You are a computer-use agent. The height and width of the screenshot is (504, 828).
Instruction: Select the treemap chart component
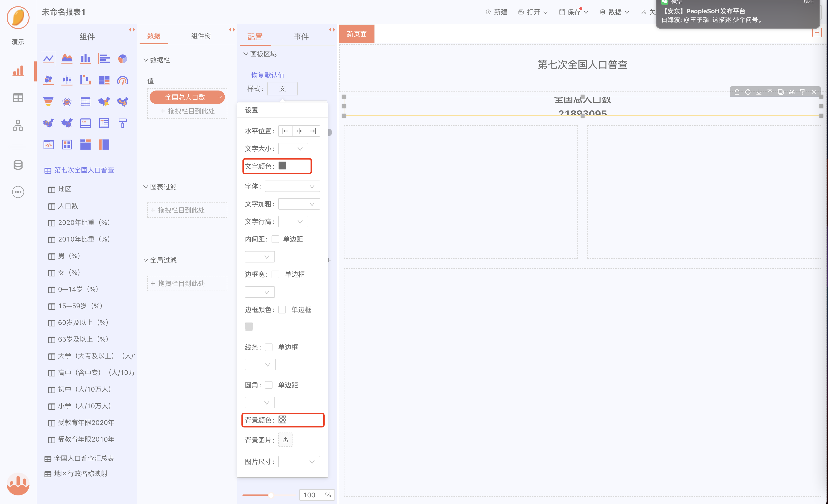click(104, 80)
